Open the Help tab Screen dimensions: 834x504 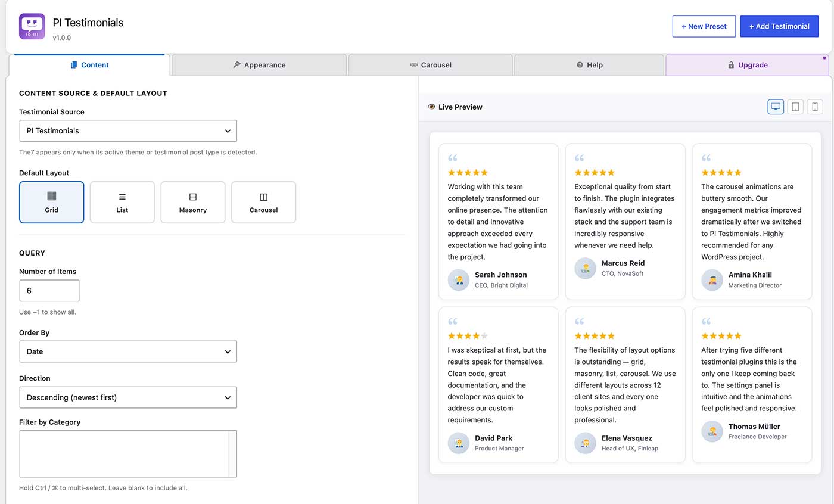click(589, 65)
